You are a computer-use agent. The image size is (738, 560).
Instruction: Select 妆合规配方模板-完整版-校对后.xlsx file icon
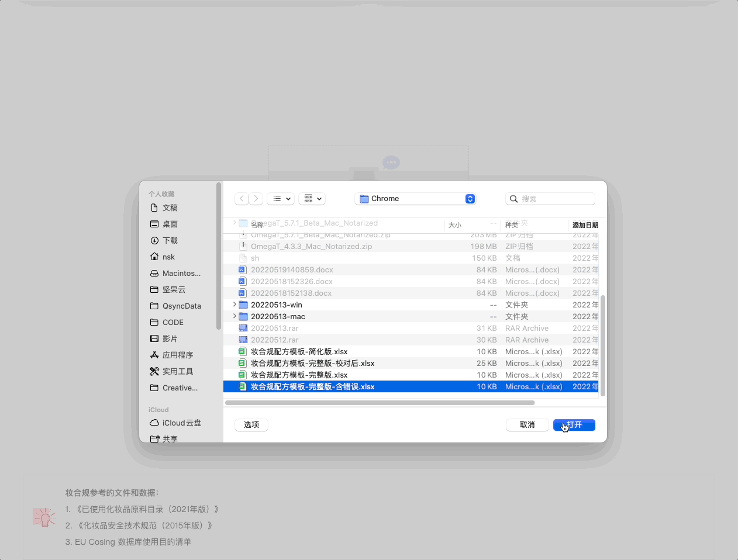click(243, 363)
